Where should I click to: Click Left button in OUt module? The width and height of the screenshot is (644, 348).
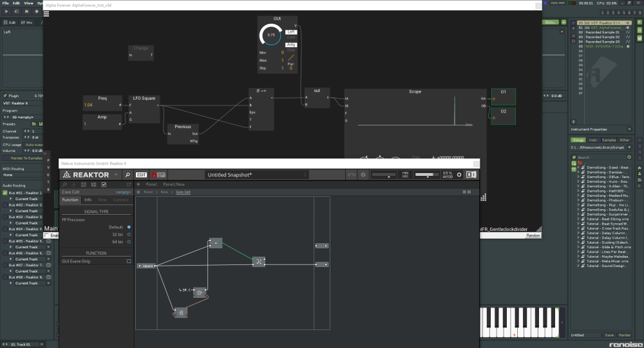pyautogui.click(x=291, y=32)
